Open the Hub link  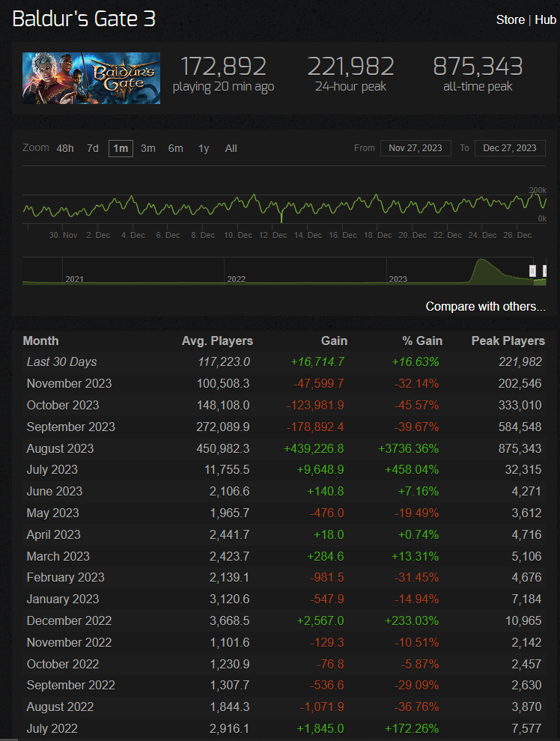coord(545,20)
